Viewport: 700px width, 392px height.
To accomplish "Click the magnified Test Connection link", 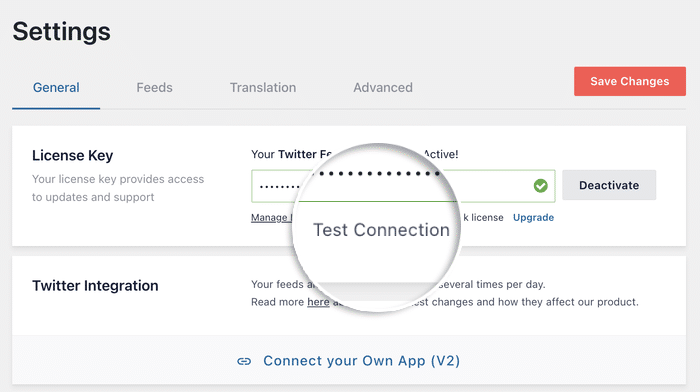I will tap(382, 230).
